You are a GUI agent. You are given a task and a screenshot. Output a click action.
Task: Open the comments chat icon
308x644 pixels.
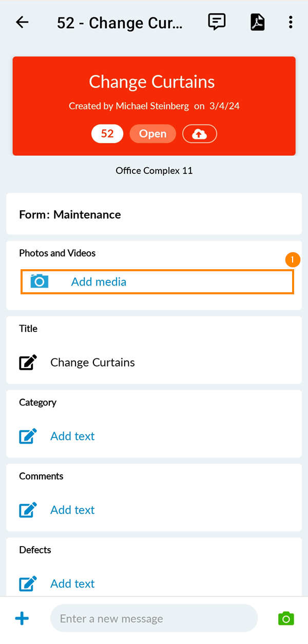click(217, 22)
